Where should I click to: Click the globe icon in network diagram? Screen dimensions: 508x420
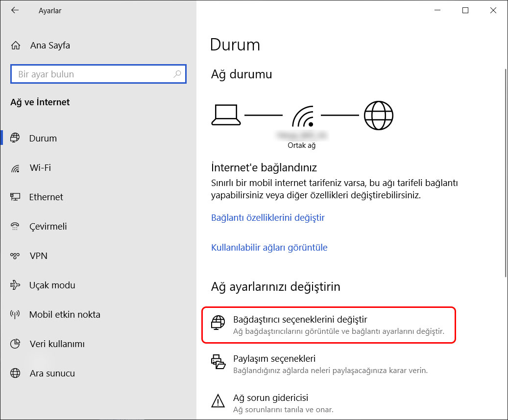pos(379,116)
